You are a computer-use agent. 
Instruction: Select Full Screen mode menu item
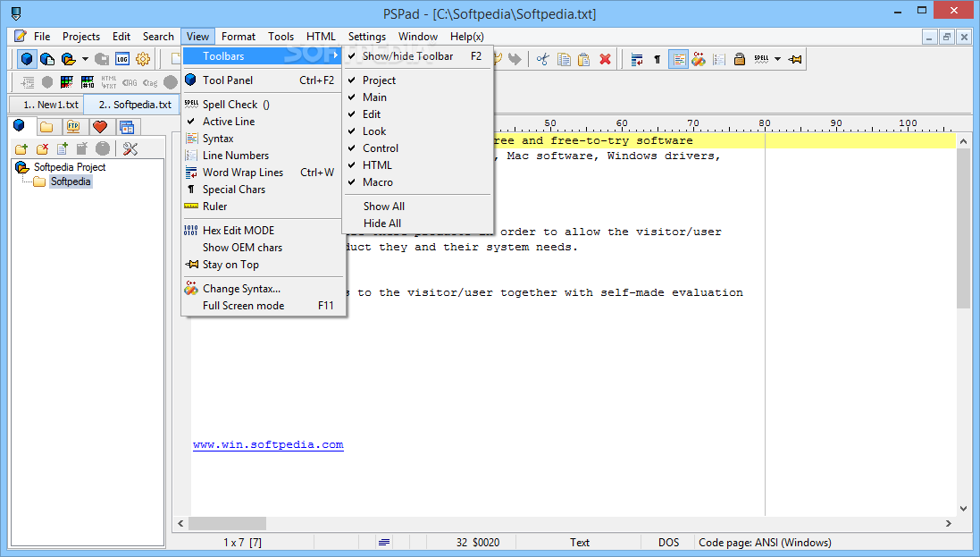[264, 306]
